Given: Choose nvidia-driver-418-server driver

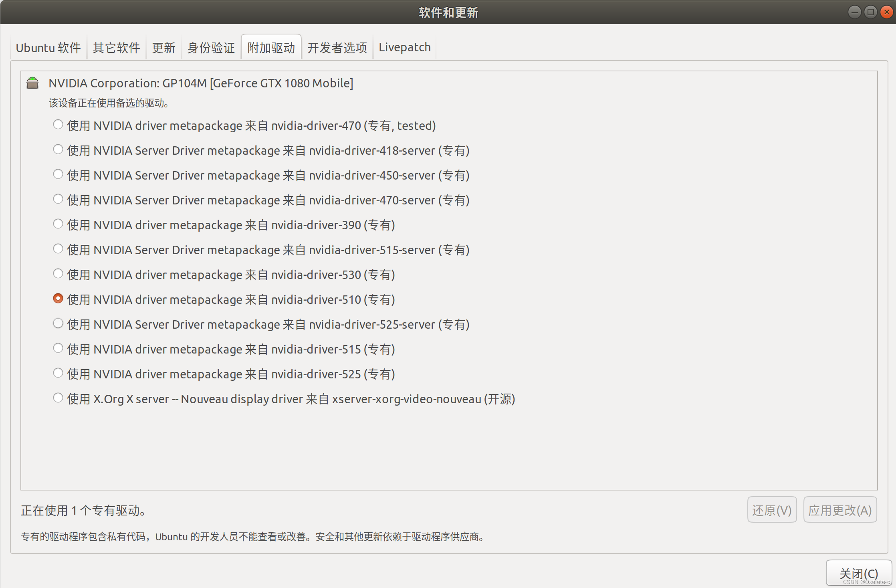Looking at the screenshot, I should click(x=58, y=149).
